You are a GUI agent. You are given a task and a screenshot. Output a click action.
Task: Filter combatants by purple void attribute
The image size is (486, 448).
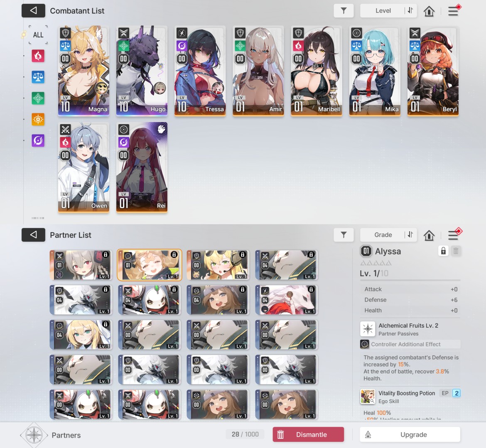(x=38, y=140)
